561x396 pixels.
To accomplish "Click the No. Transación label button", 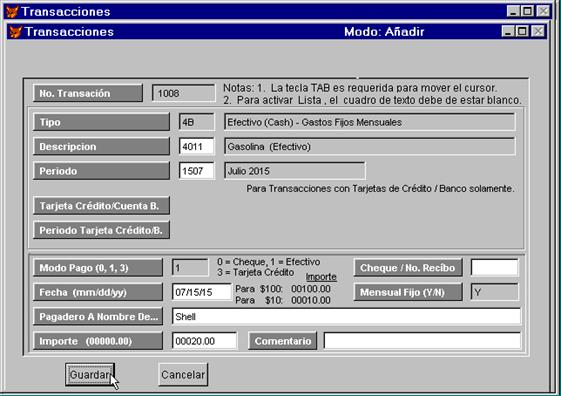I will [x=88, y=93].
